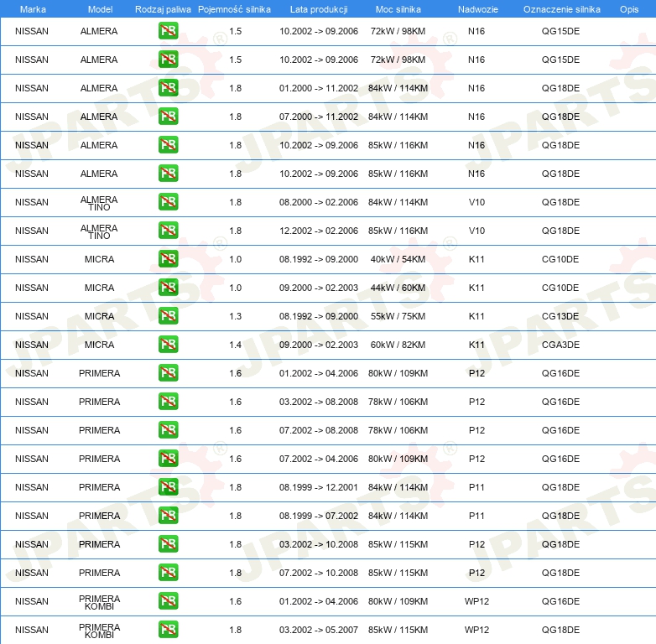Click fuel icon in Almera Tino 12.2002 row
This screenshot has height=644, width=656.
(168, 230)
